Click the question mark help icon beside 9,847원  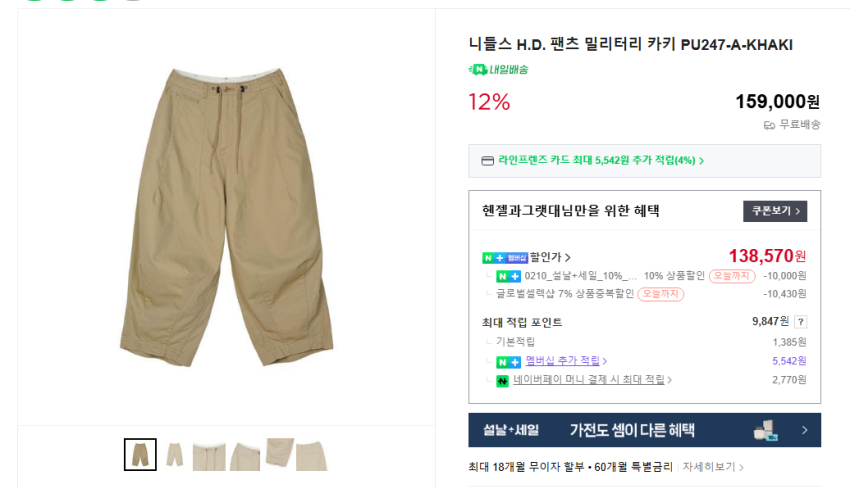tap(801, 322)
